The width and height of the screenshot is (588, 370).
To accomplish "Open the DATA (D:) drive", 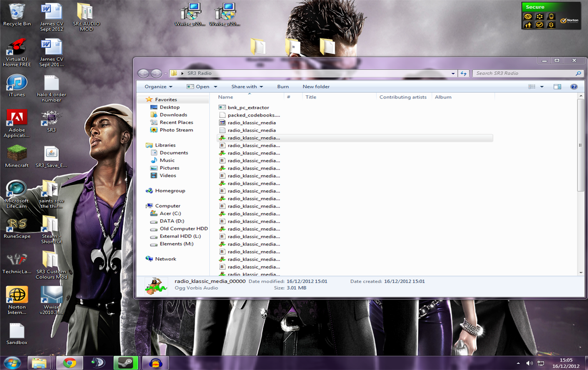I will point(172,221).
